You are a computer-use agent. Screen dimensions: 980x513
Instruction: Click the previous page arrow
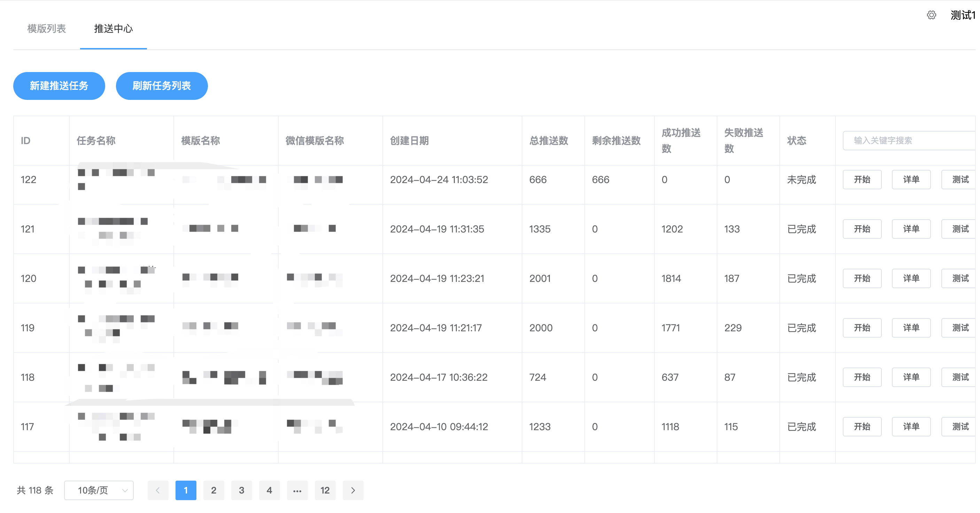158,490
